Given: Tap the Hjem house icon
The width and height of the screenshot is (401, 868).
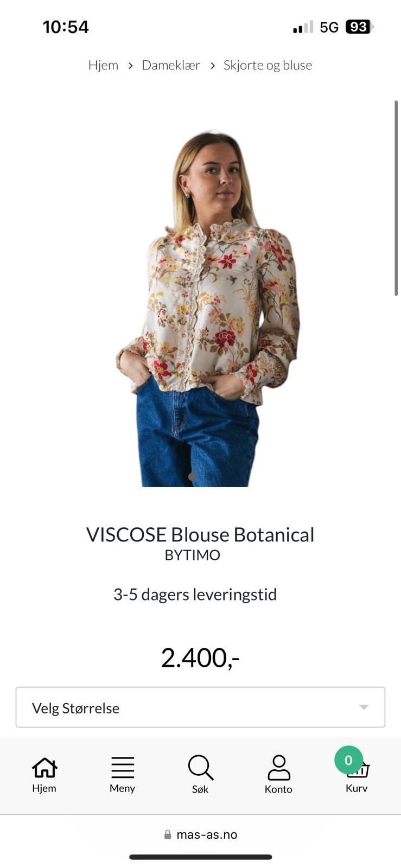Looking at the screenshot, I should [x=44, y=767].
